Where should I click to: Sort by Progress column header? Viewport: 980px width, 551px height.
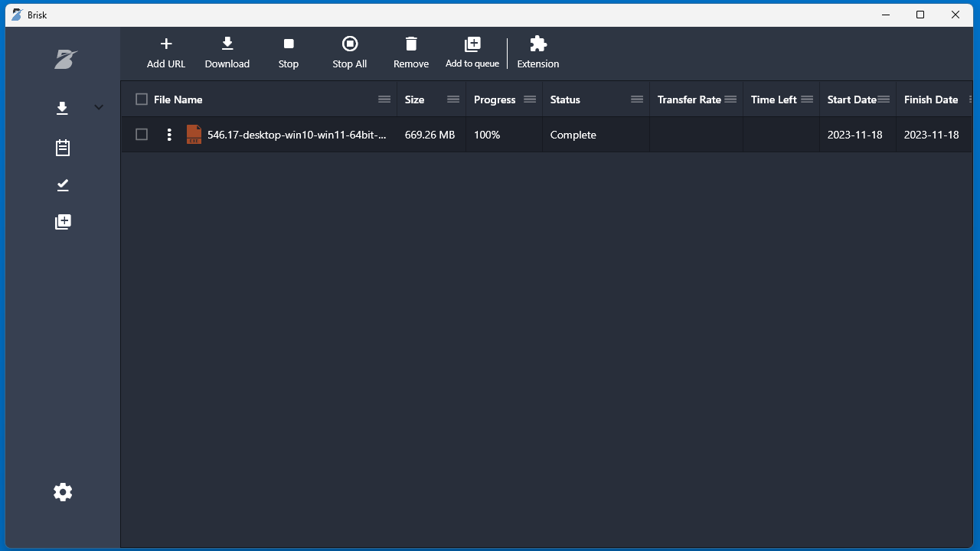tap(495, 99)
